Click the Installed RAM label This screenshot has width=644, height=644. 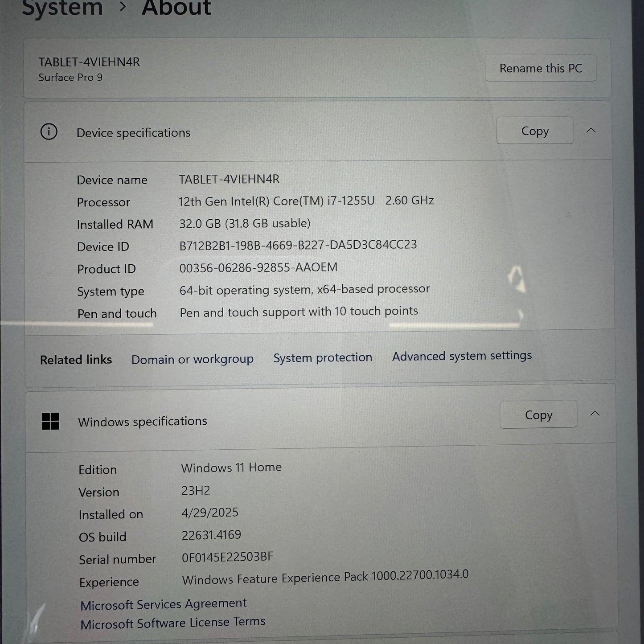pyautogui.click(x=115, y=224)
